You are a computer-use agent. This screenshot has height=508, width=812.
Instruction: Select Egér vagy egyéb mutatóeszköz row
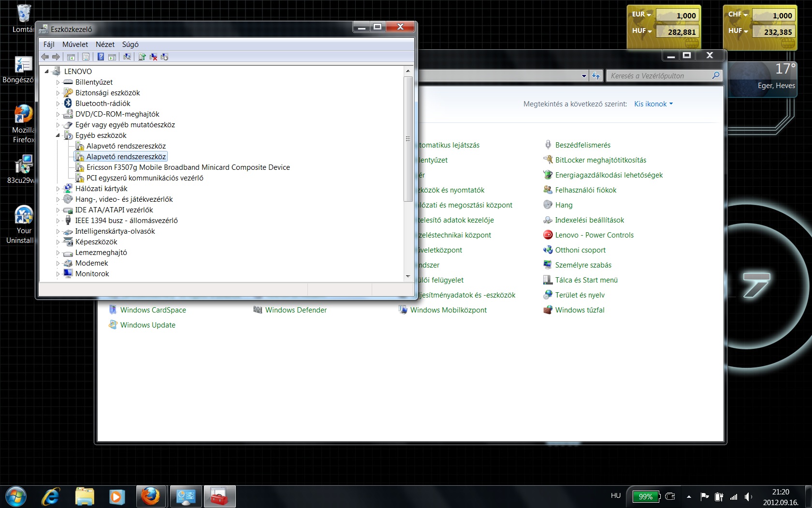point(125,125)
